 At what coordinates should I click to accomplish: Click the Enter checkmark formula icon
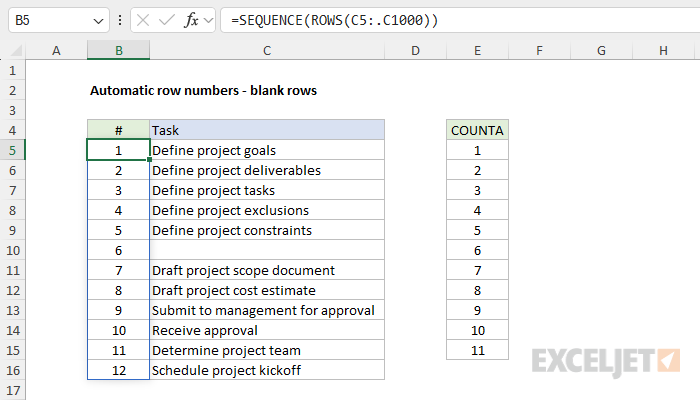click(167, 20)
